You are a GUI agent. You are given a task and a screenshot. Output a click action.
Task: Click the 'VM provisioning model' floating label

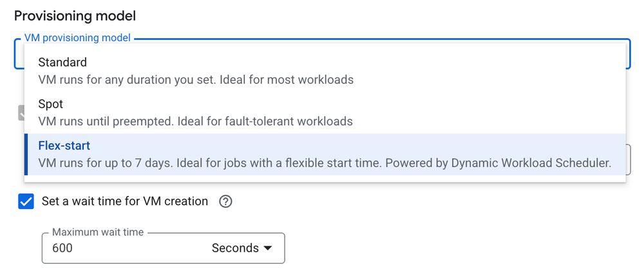tap(77, 38)
